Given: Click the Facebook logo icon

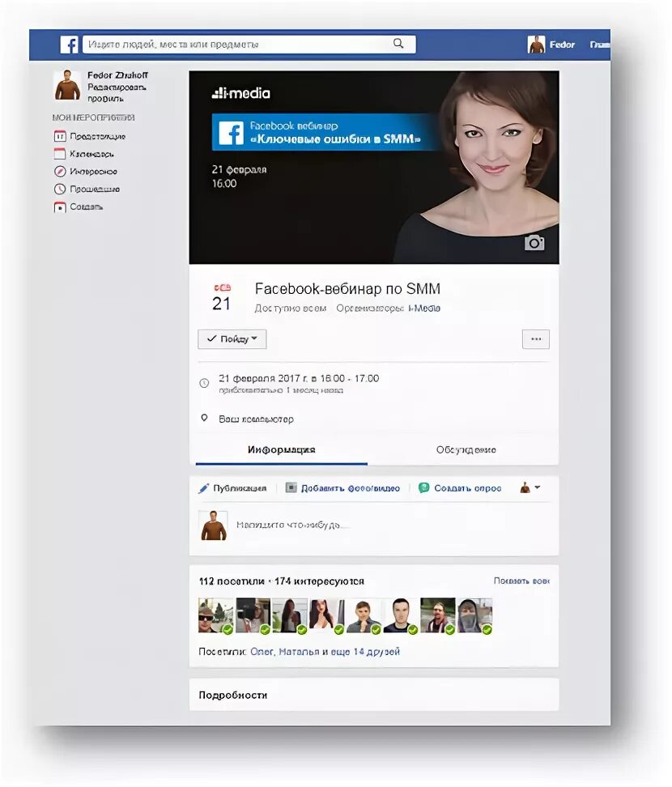Looking at the screenshot, I should click(70, 45).
